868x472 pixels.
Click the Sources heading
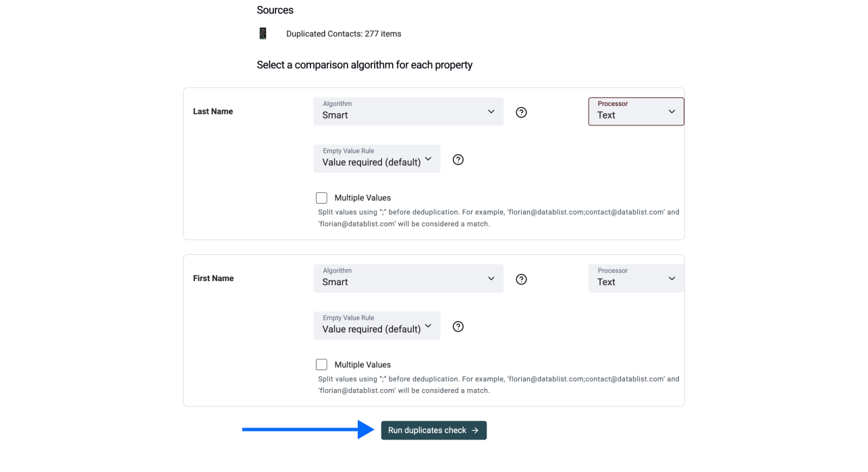pos(275,10)
